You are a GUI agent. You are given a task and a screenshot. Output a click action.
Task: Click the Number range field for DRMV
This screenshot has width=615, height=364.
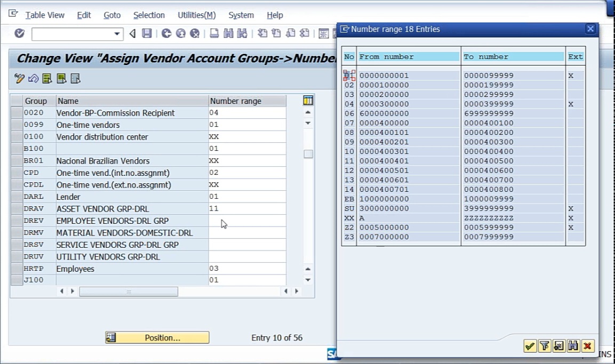click(247, 233)
